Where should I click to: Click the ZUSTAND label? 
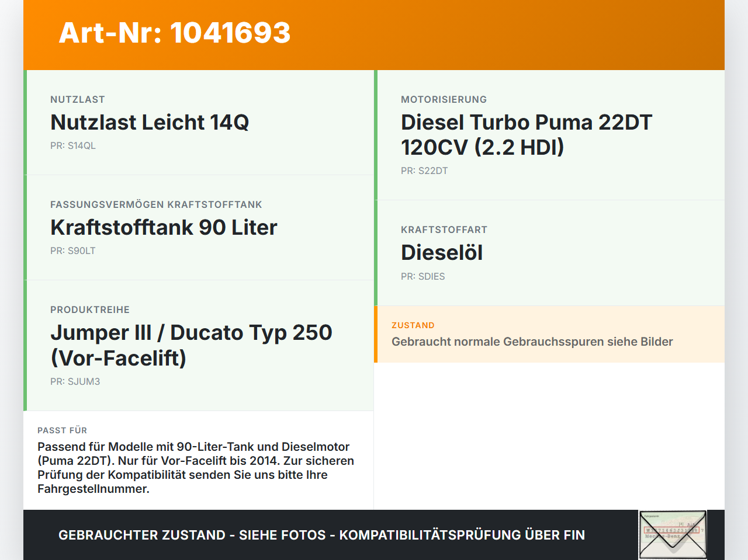413,325
